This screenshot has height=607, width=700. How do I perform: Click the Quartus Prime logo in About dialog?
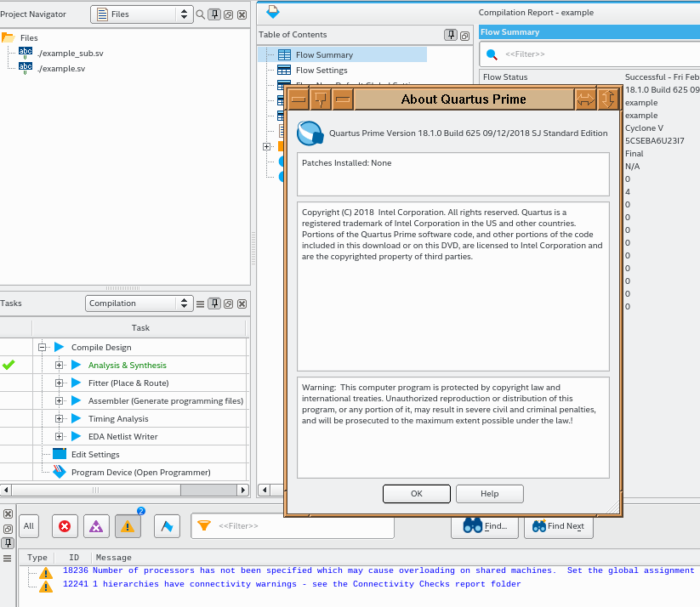310,133
